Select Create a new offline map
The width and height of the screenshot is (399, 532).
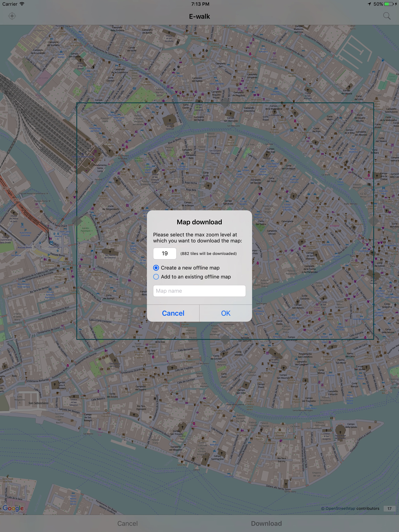186,268
